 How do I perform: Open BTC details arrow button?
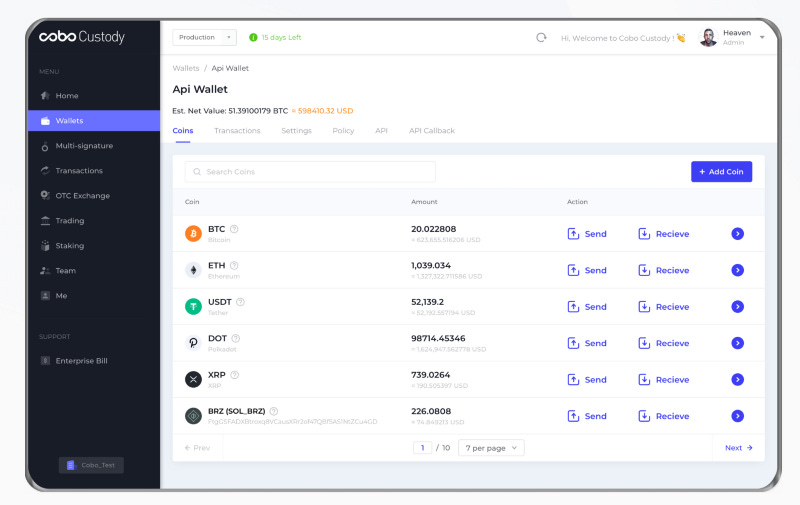click(x=738, y=234)
